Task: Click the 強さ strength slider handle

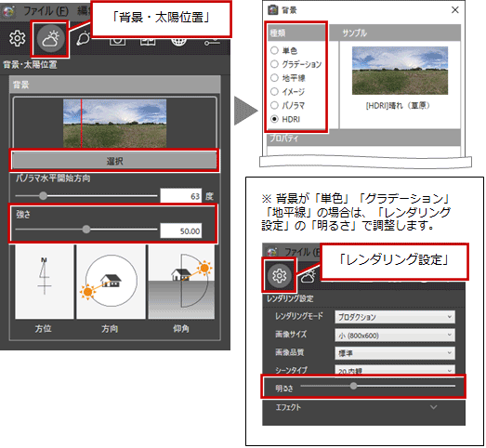Action: pyautogui.click(x=86, y=230)
